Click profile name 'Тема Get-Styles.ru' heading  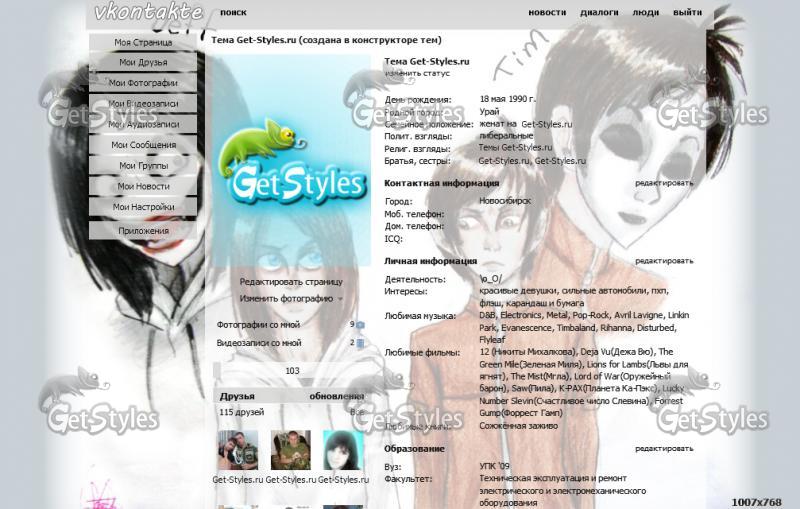tap(427, 61)
